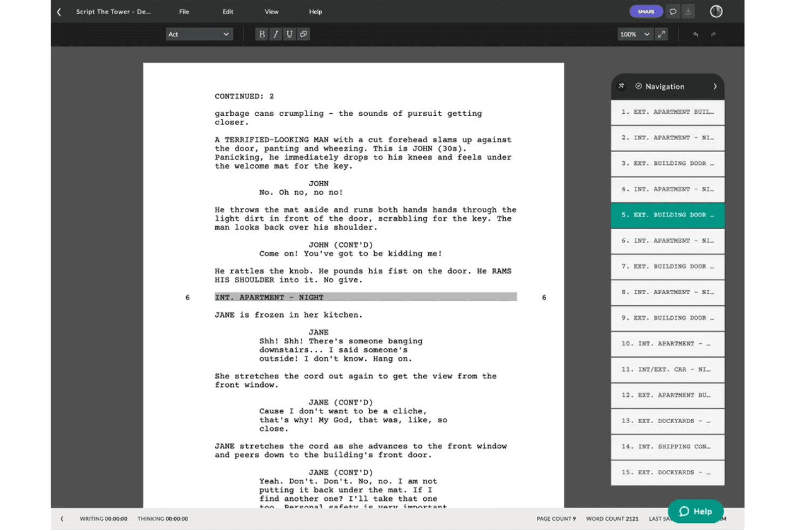Collapse the bottom status bar chevron

tap(62, 519)
